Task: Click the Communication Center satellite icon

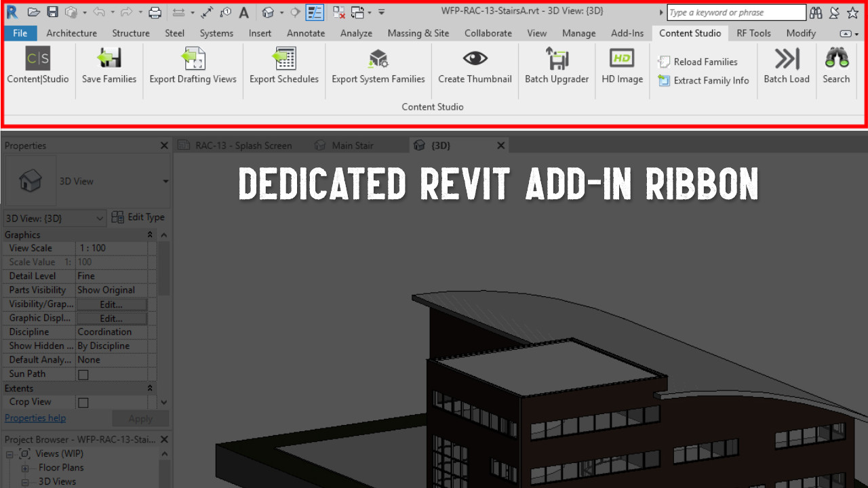Action: click(834, 12)
